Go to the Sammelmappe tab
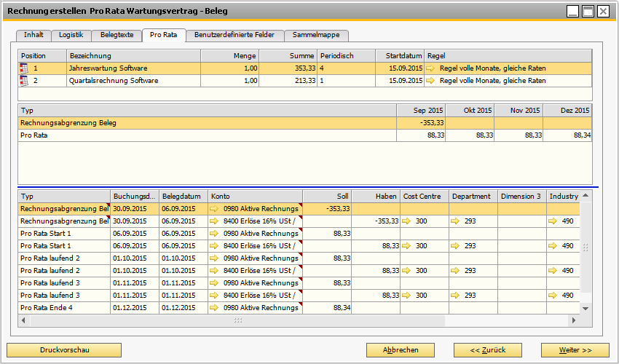The height and width of the screenshot is (364, 619). (x=316, y=35)
